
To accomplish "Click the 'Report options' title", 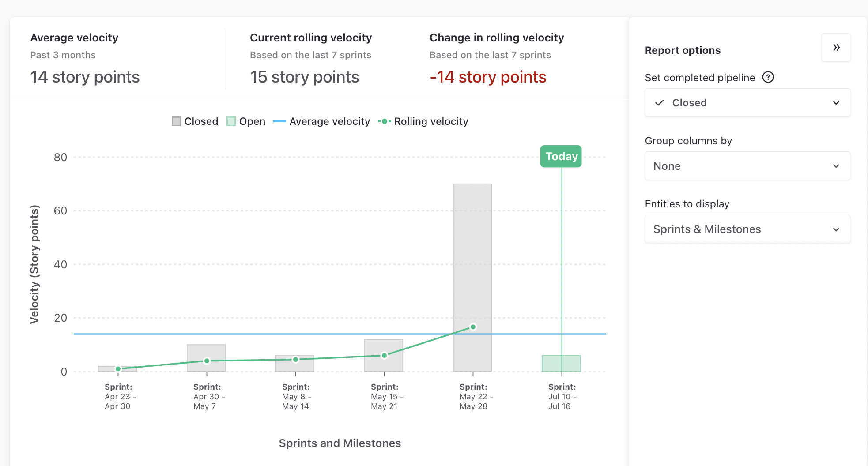I will click(683, 50).
